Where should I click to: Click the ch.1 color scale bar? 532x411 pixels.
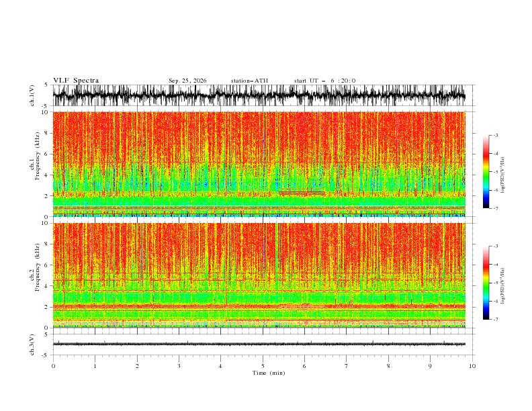486,172
